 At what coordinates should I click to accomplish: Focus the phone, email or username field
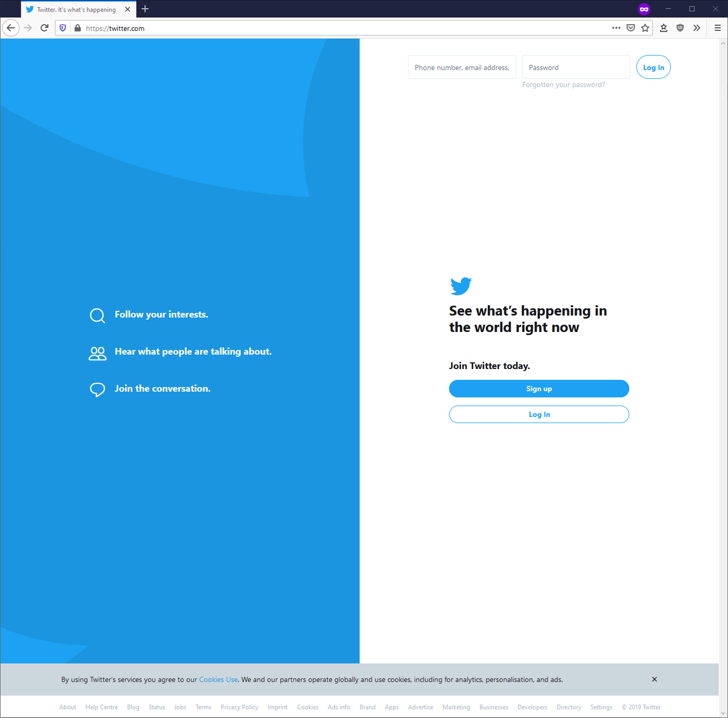point(462,67)
